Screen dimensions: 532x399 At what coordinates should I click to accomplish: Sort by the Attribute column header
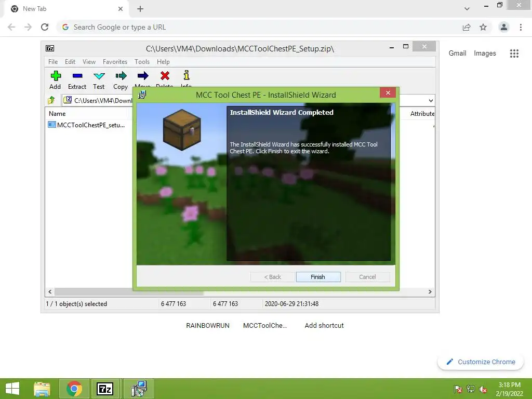coord(422,114)
